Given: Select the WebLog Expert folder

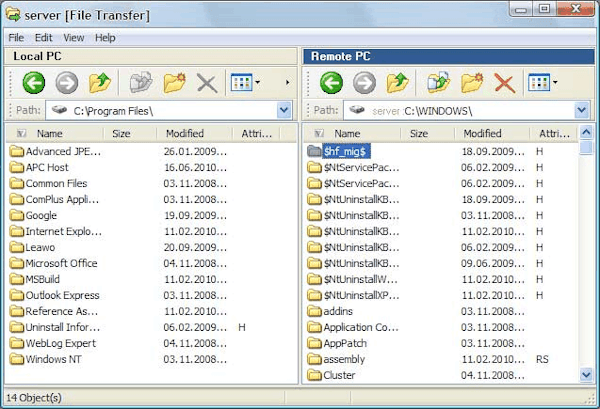Looking at the screenshot, I should [60, 343].
